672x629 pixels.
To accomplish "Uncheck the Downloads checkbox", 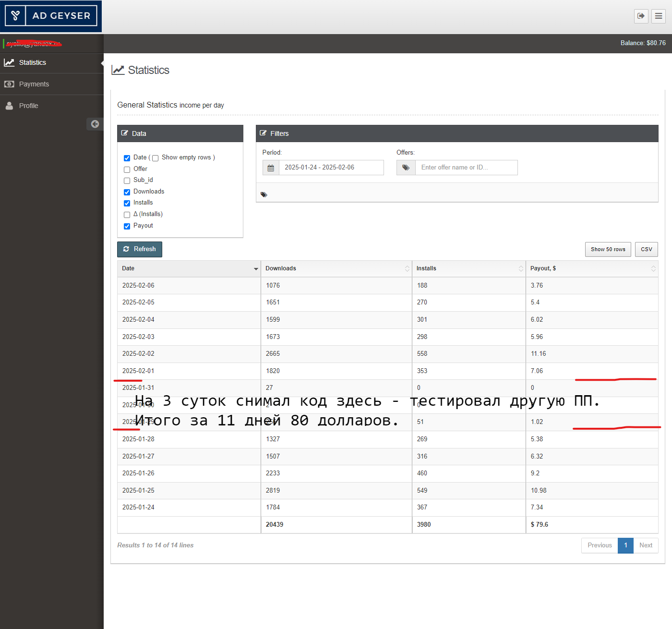I will pos(127,192).
